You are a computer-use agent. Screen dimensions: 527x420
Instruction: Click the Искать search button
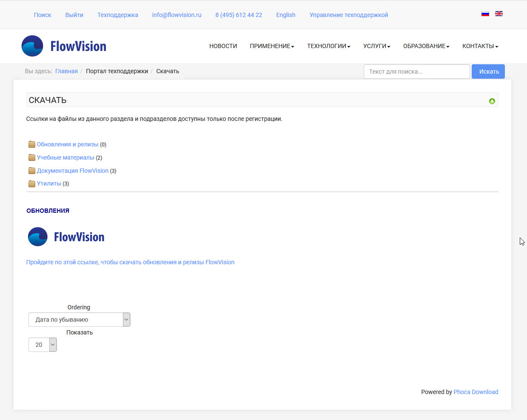pos(488,71)
